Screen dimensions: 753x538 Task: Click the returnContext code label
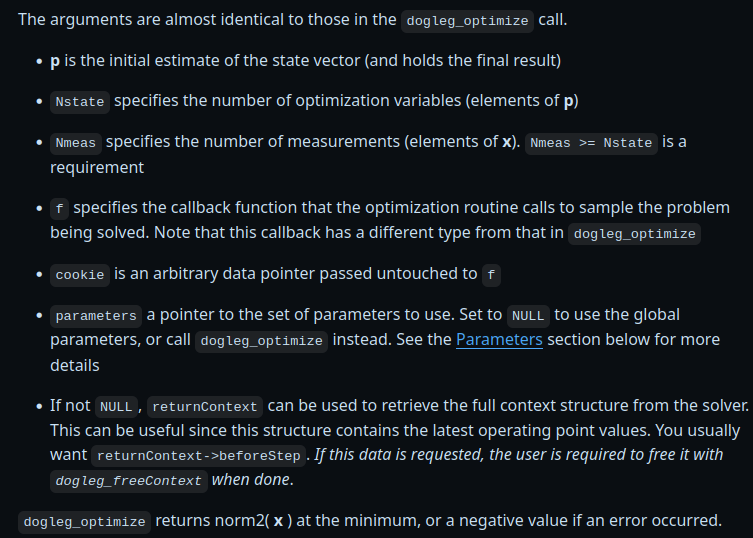coord(205,407)
